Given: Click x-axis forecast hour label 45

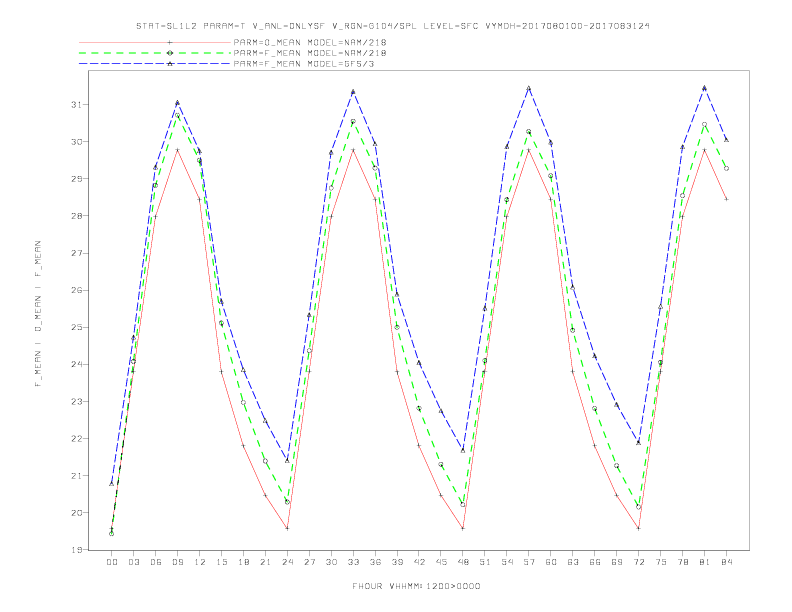Looking at the screenshot, I should pos(441,562).
